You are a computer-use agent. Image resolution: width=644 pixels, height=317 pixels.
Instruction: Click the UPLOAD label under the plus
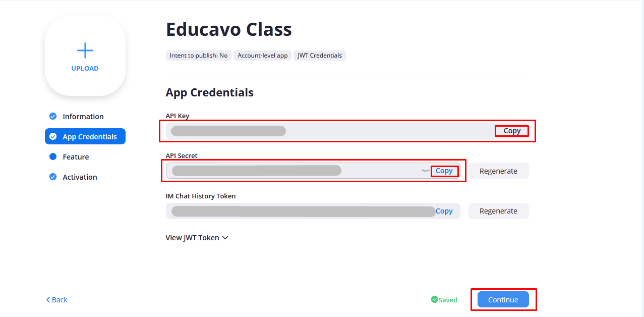(x=85, y=69)
